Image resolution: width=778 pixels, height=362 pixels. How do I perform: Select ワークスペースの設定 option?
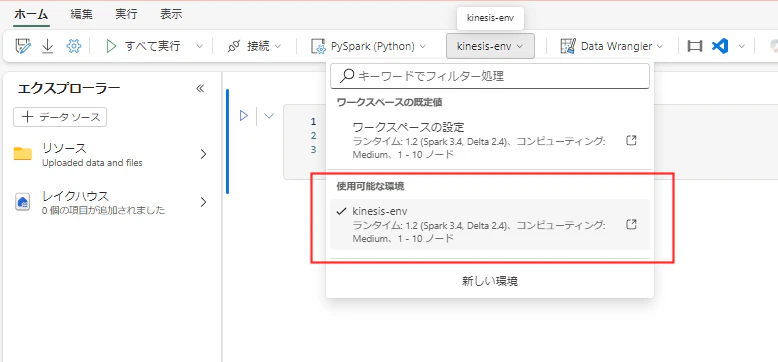[490, 140]
